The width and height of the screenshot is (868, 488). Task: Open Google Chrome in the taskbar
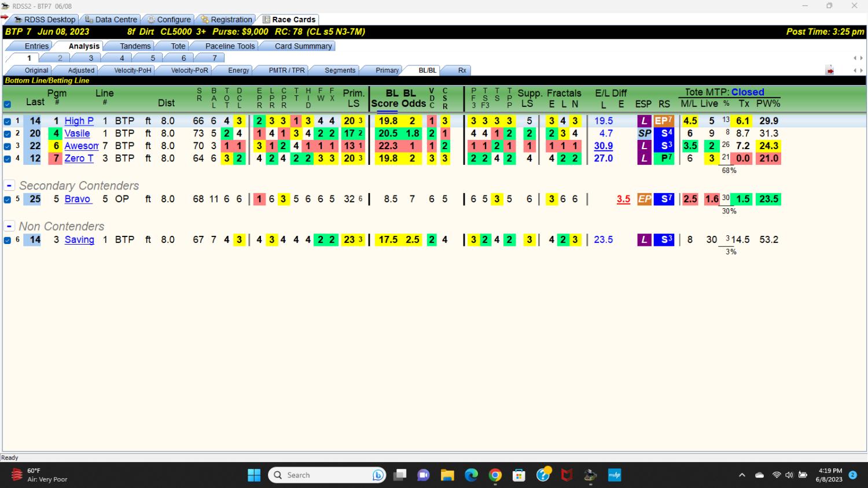pyautogui.click(x=495, y=475)
